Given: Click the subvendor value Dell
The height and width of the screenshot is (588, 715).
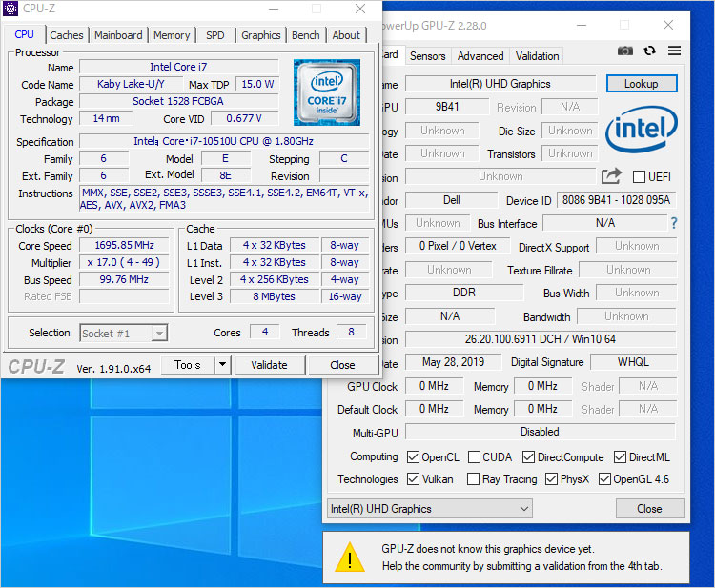Looking at the screenshot, I should click(x=452, y=200).
